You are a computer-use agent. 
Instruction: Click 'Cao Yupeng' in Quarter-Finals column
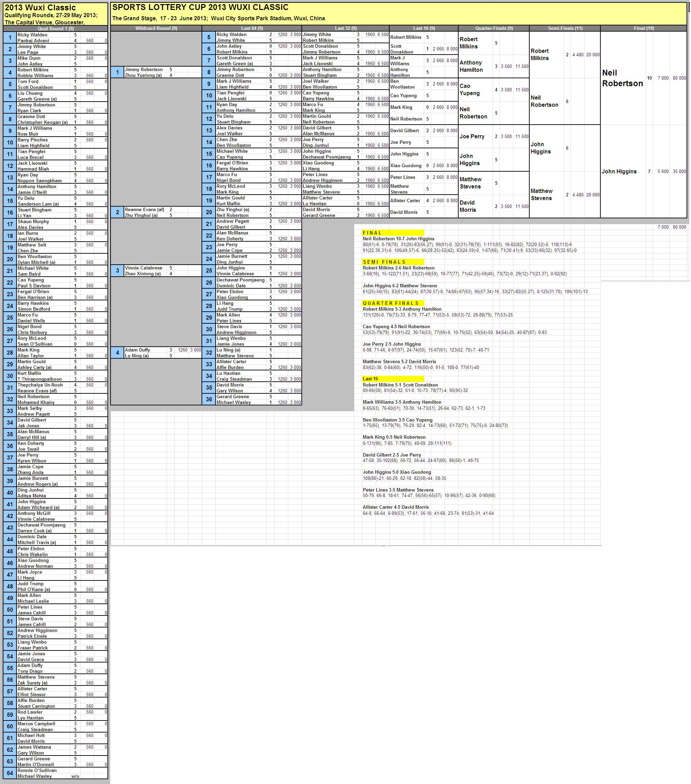pos(470,89)
